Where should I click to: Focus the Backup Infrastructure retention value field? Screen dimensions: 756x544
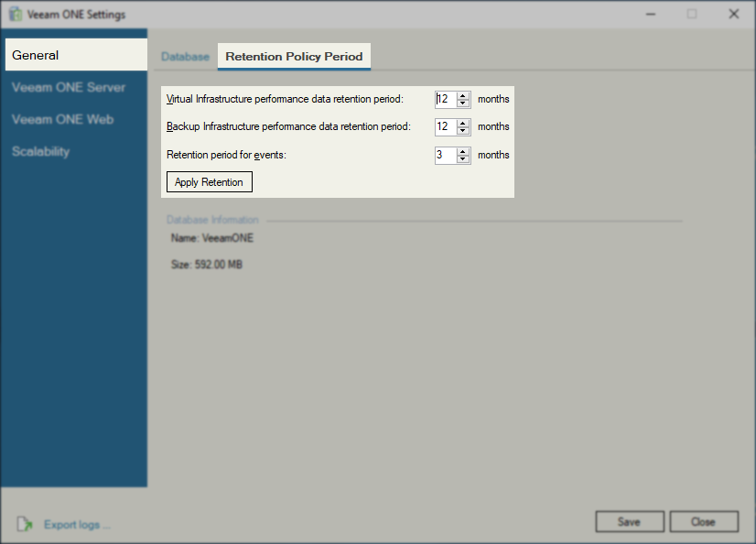pos(446,126)
